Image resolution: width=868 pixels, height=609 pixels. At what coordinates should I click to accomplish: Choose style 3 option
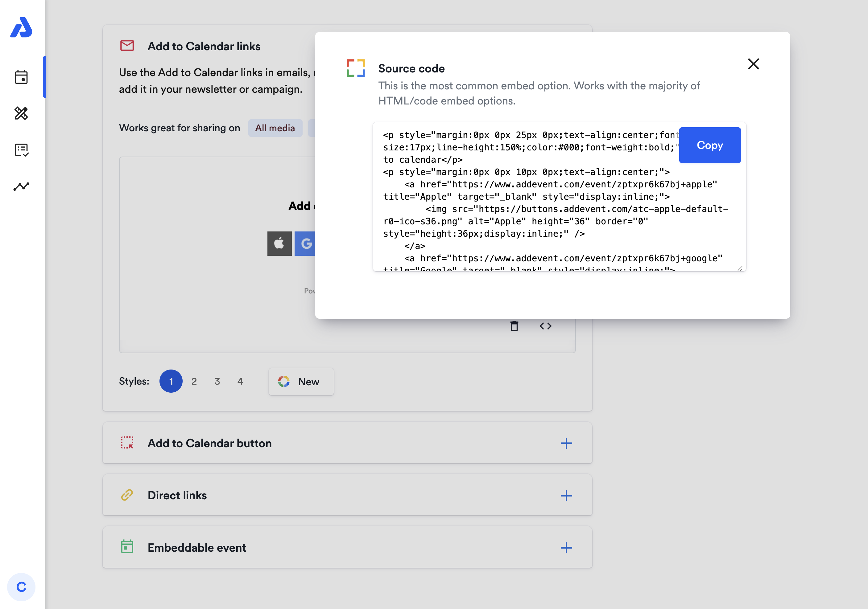tap(217, 381)
